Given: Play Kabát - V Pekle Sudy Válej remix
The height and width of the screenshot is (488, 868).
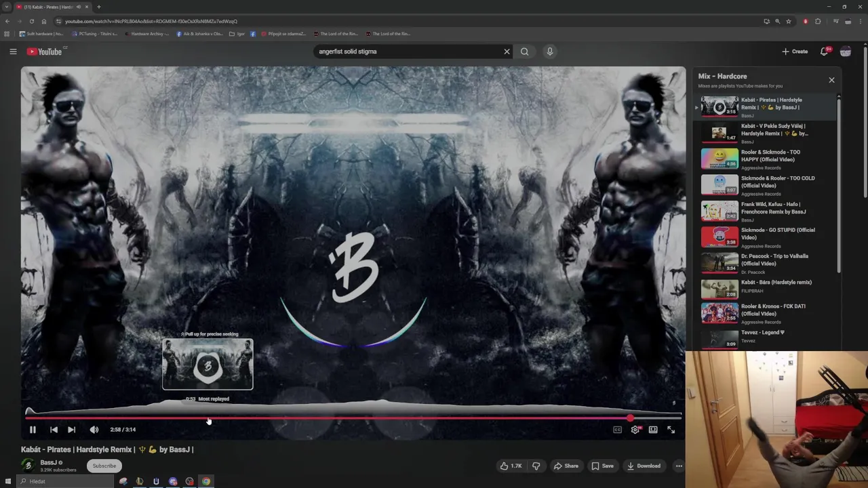Looking at the screenshot, I should click(x=766, y=134).
